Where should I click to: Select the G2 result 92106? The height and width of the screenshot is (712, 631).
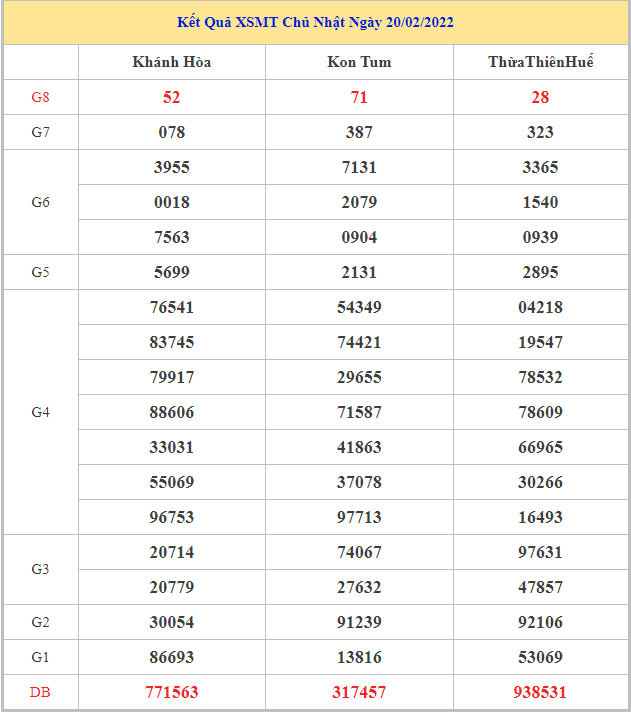[x=540, y=622]
